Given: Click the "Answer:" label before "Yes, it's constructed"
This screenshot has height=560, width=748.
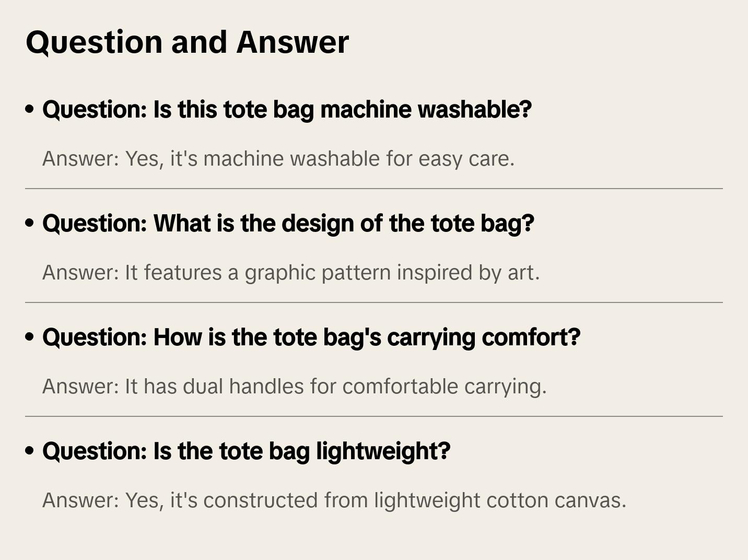Looking at the screenshot, I should (x=81, y=500).
